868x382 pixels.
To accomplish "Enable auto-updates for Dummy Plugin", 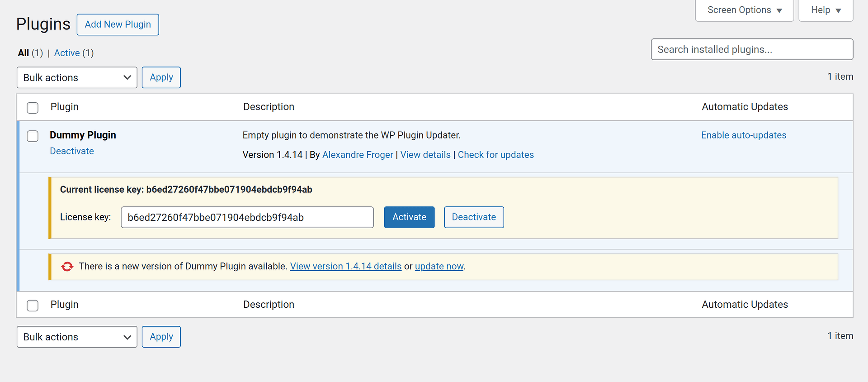I will [744, 135].
